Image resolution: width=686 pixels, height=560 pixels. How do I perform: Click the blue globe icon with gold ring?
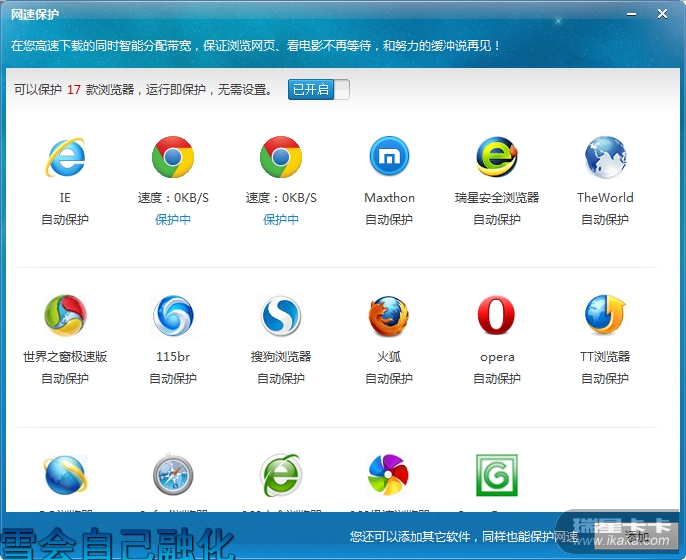pos(66,475)
